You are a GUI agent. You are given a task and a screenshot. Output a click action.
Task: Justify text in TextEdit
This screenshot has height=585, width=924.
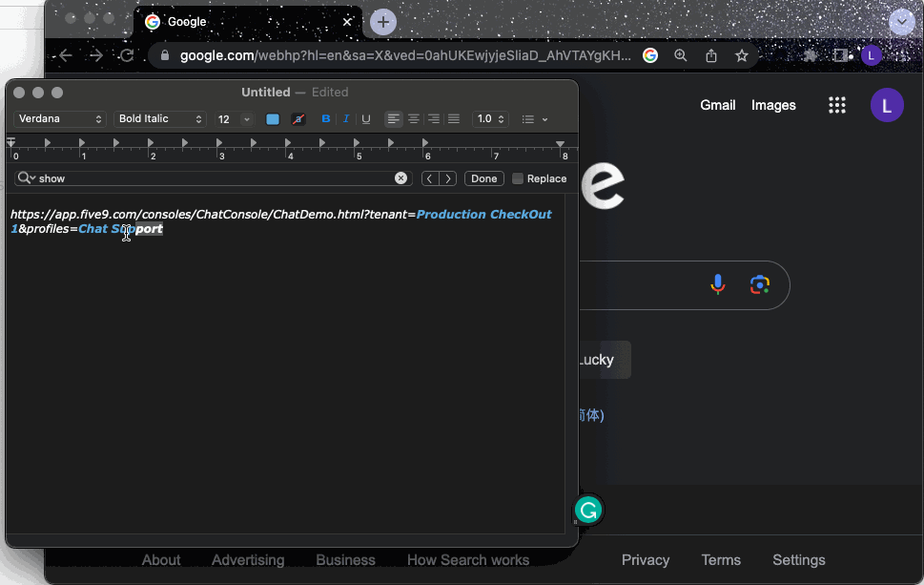pyautogui.click(x=454, y=119)
